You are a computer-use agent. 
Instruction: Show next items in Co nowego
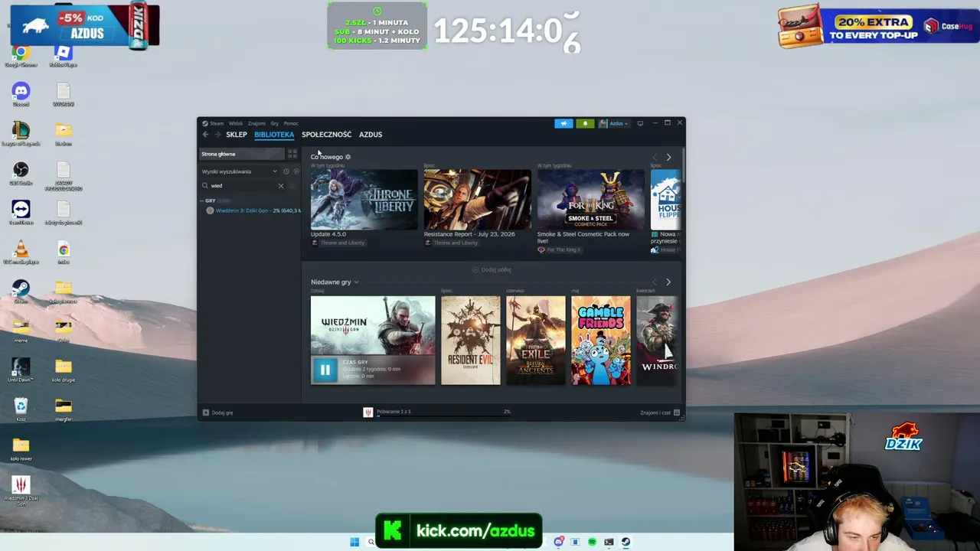tap(668, 157)
